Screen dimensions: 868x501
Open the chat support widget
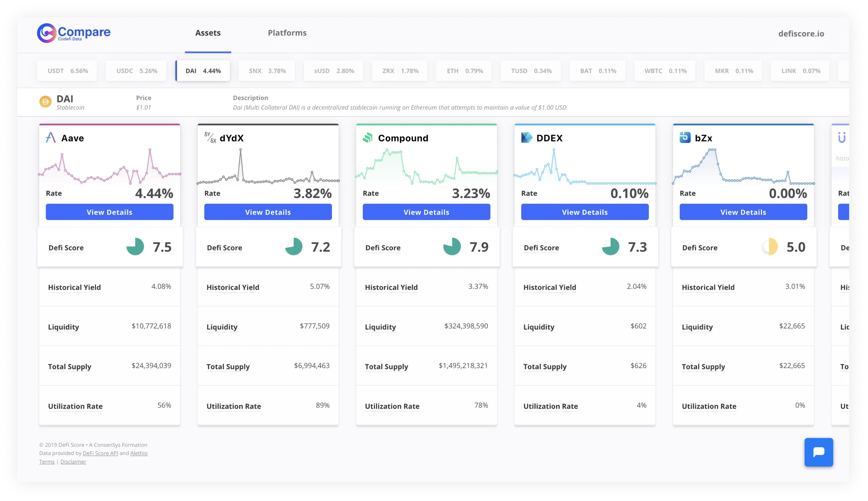pyautogui.click(x=818, y=452)
